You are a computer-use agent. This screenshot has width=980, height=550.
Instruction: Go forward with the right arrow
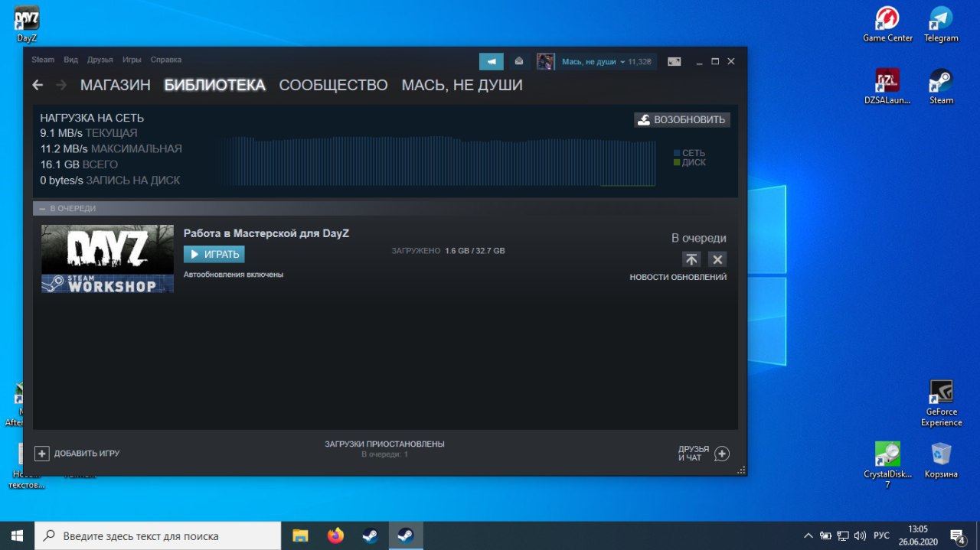point(61,85)
